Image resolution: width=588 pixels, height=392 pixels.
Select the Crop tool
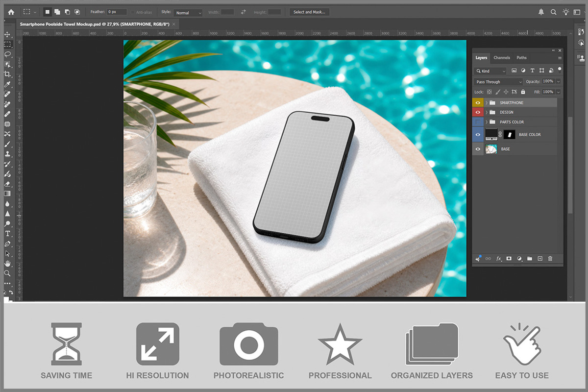click(7, 74)
